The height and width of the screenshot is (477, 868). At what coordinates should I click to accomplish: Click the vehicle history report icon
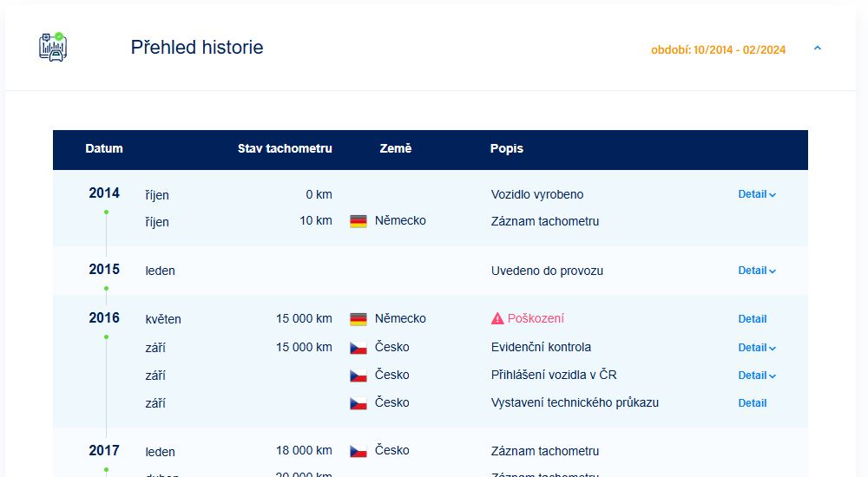click(53, 47)
